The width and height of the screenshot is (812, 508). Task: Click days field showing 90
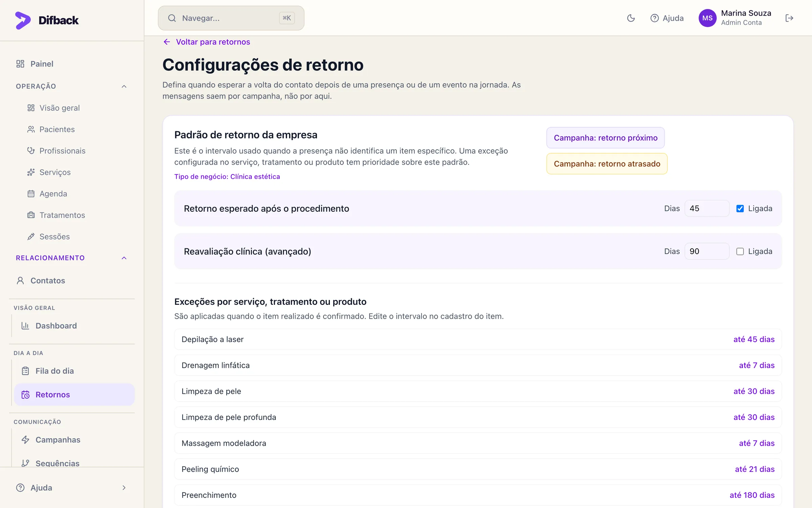pos(707,251)
